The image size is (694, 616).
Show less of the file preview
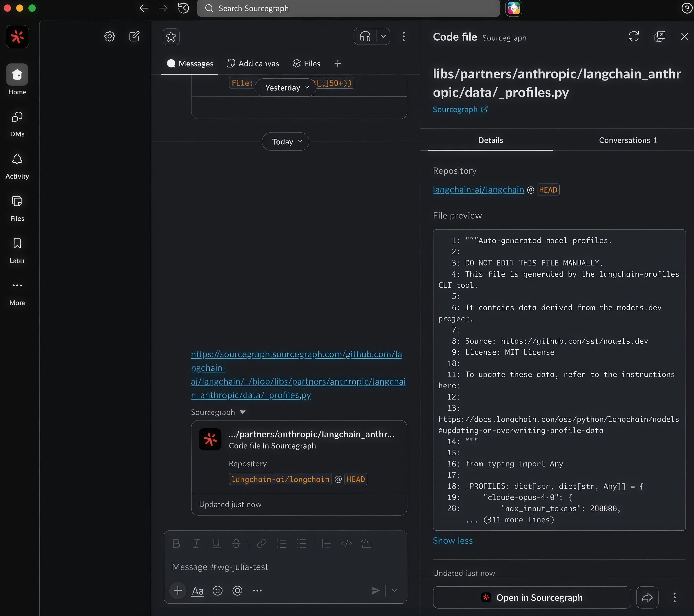(453, 541)
